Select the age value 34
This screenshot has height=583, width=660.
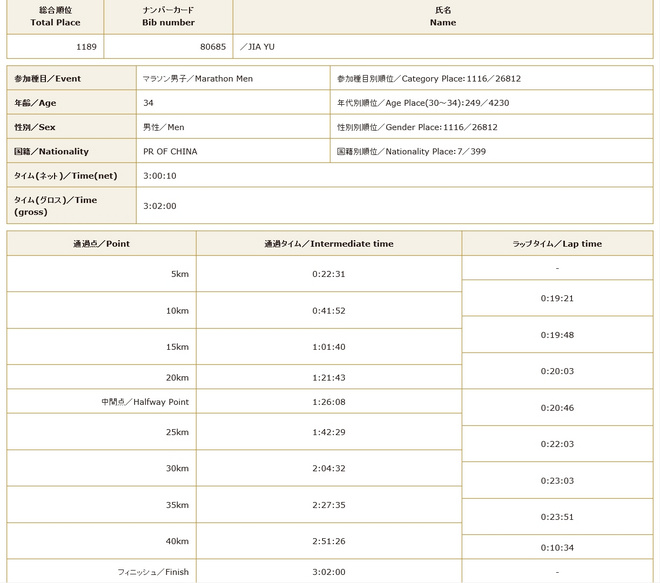point(149,103)
